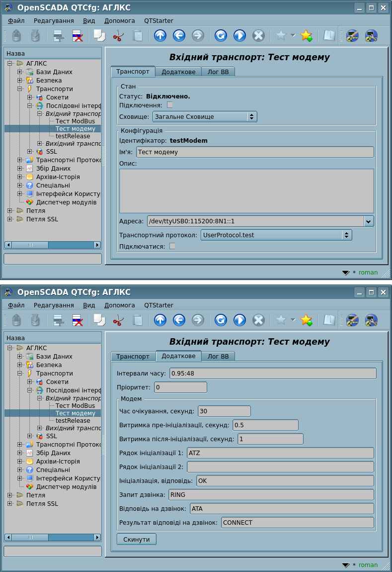392x572 pixels.
Task: Expand Бази Даних tree node in upper window
Action: [x=20, y=72]
